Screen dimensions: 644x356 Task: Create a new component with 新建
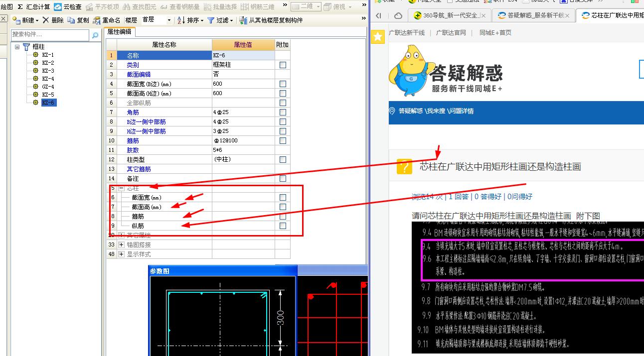click(25, 20)
